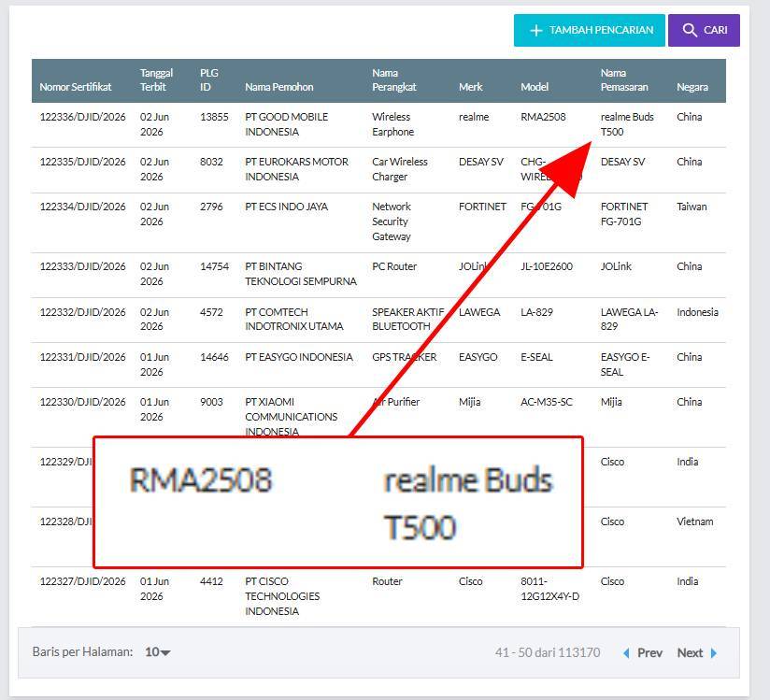770x700 pixels.
Task: Click the Wireless Earphone device cell
Action: (x=392, y=124)
